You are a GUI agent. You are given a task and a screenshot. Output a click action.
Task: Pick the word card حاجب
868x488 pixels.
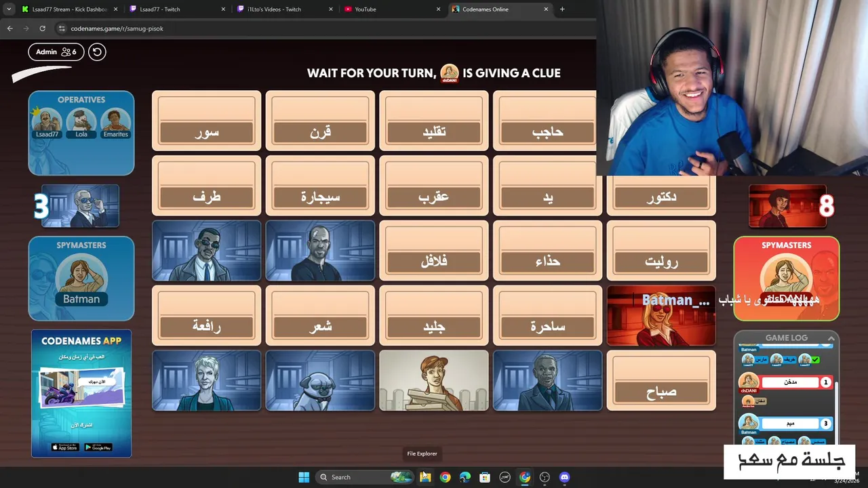click(x=545, y=121)
